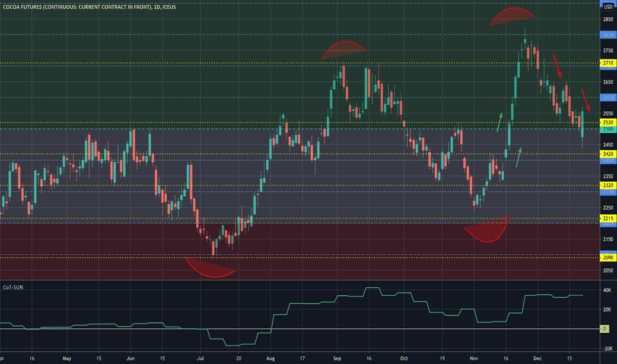
Task: Click the 20 date label after Jul
Action: click(x=238, y=359)
